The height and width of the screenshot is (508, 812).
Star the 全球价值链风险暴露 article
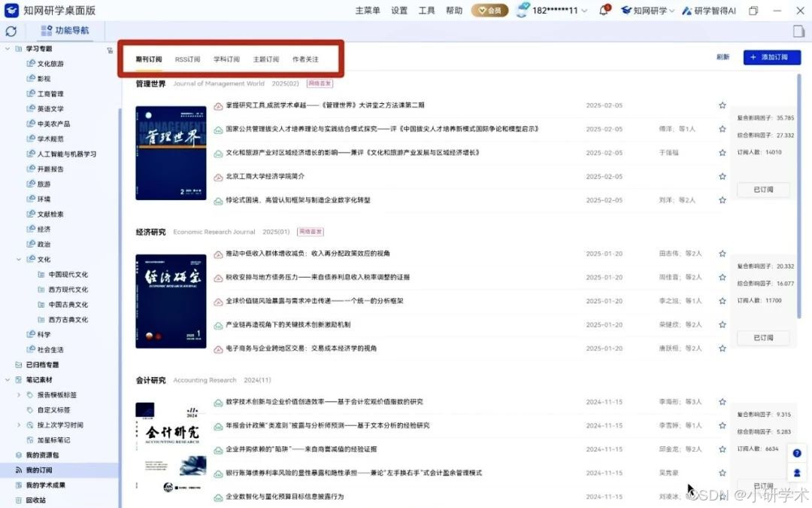722,300
